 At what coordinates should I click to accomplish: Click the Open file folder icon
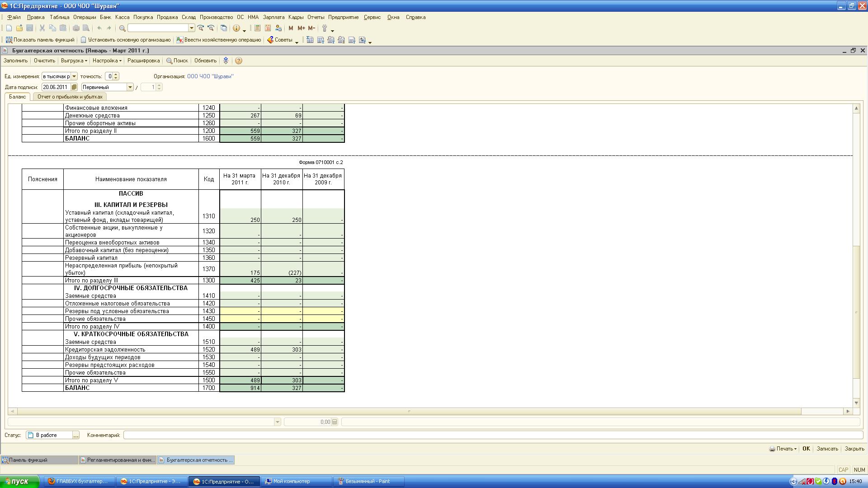coord(19,28)
